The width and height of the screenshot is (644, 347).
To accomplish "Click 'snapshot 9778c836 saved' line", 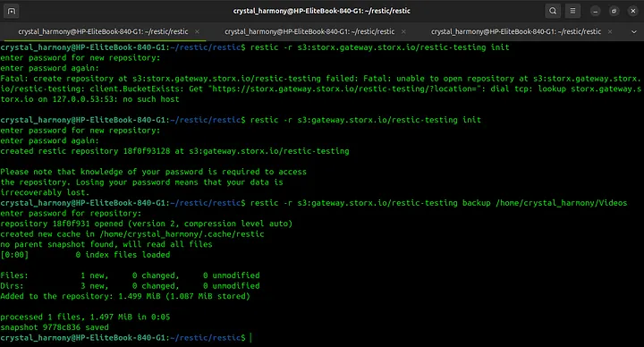I will point(55,327).
